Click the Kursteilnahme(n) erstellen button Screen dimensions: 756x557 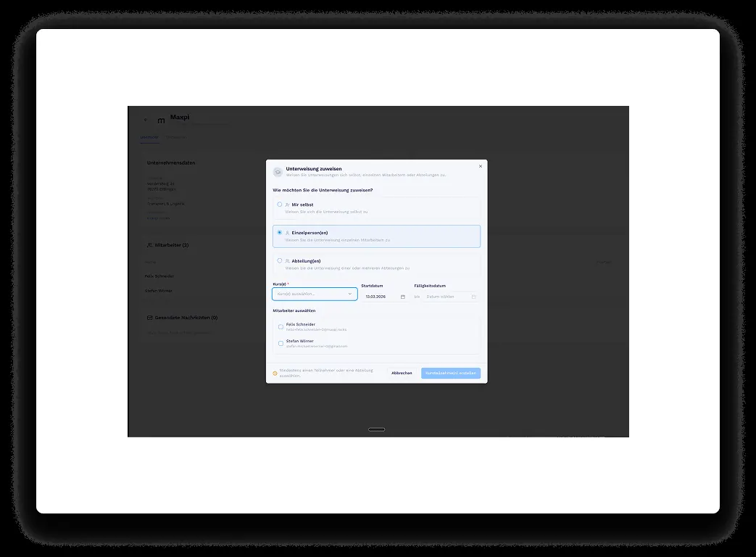451,374
